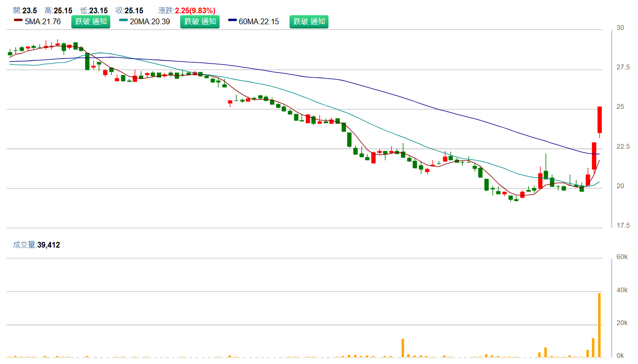Click the 跌破 通知 button beside 5MA
This screenshot has width=638, height=364.
click(91, 21)
